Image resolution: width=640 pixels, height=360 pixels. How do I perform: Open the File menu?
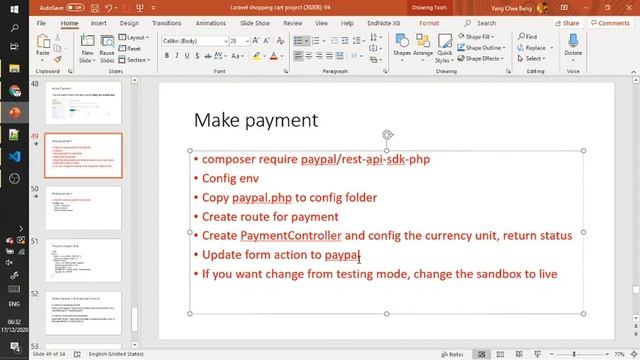click(x=41, y=23)
